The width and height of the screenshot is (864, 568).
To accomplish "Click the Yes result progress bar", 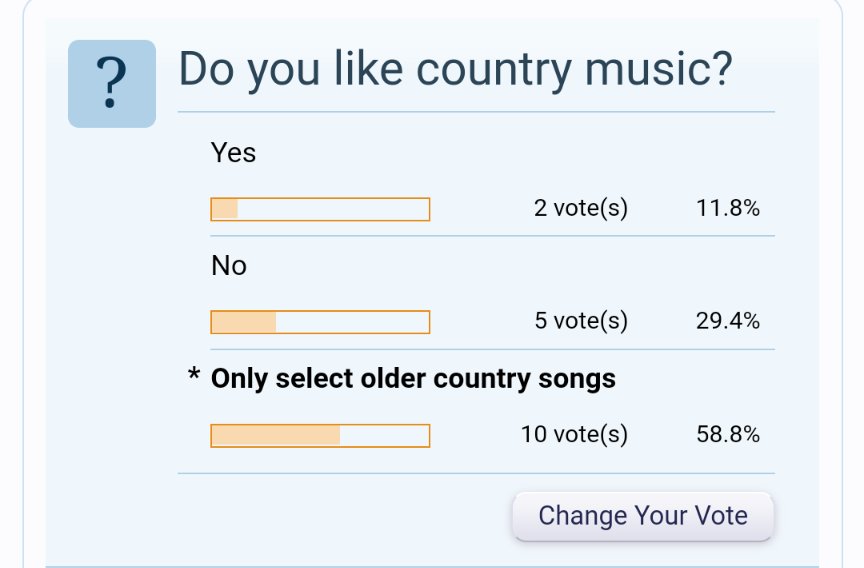I will click(320, 209).
